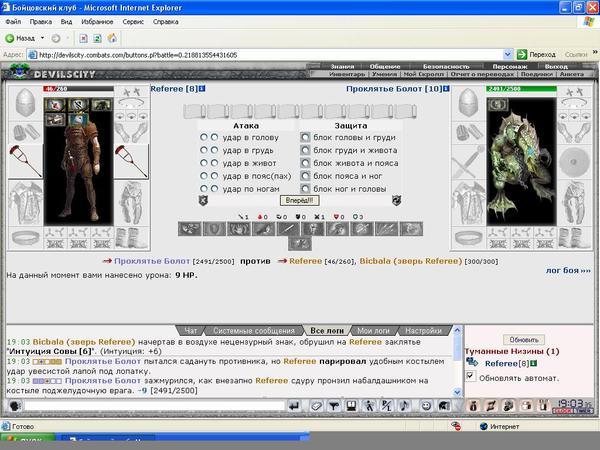
Task: Click the browser address URL field
Action: coord(271,55)
